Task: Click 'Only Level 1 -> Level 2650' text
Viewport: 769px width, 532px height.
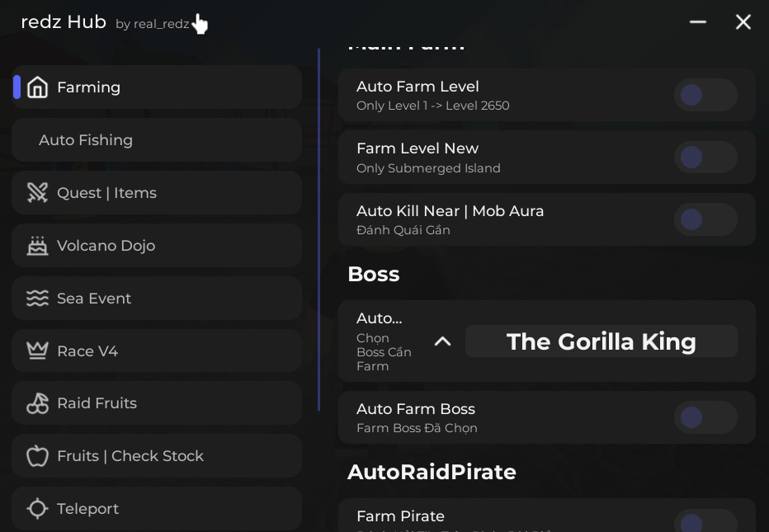Action: pos(432,106)
